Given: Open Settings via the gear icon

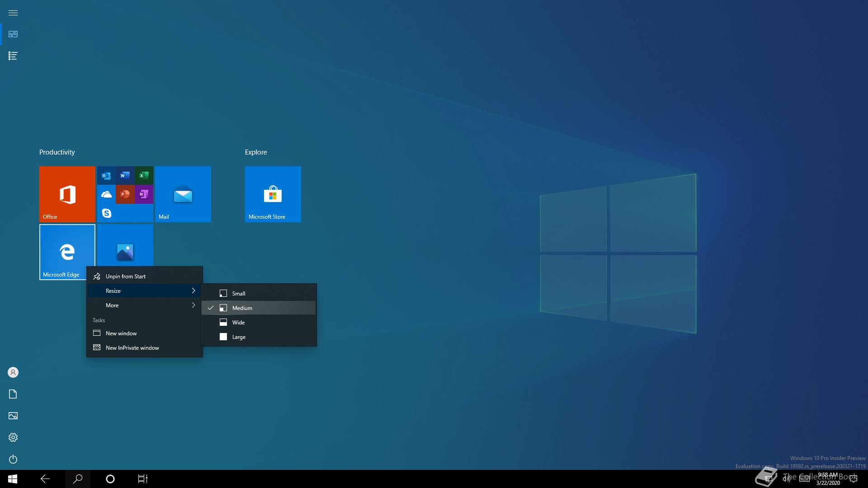Looking at the screenshot, I should [13, 437].
